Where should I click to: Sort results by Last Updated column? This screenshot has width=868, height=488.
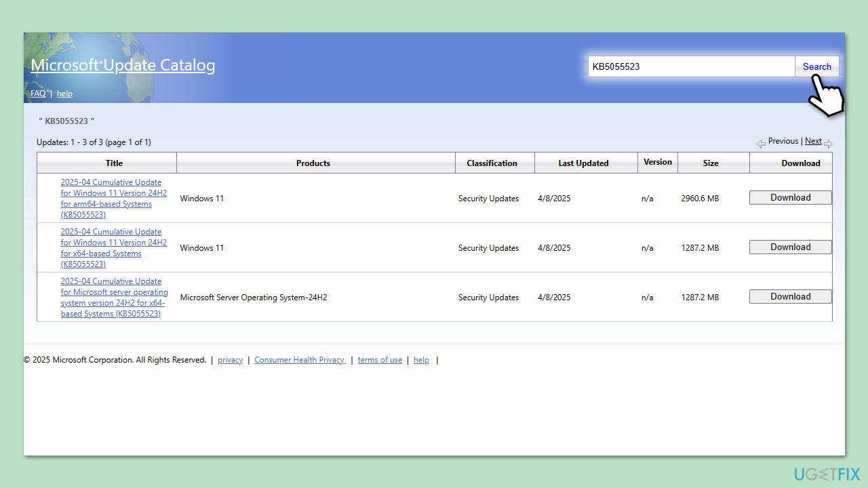583,163
